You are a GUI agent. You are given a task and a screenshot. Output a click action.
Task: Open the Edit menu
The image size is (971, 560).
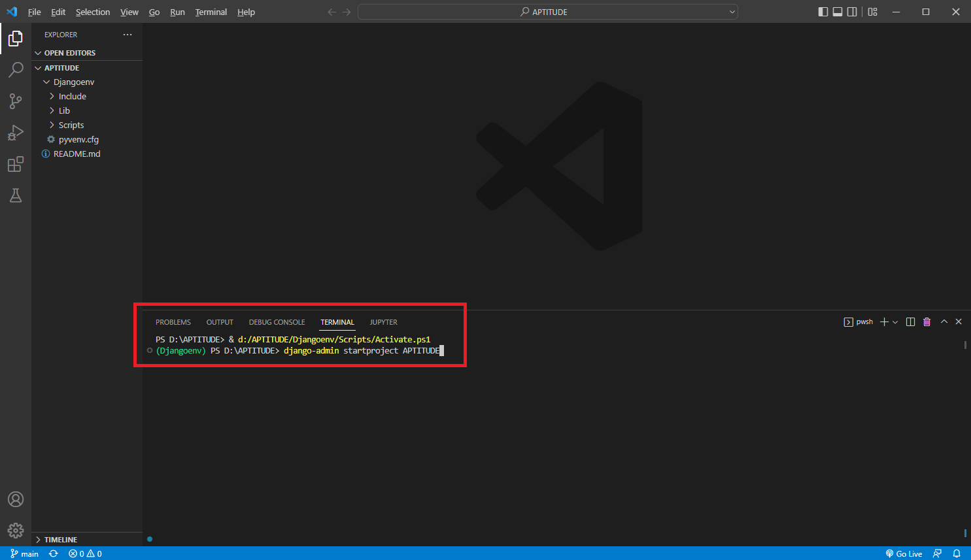coord(58,12)
